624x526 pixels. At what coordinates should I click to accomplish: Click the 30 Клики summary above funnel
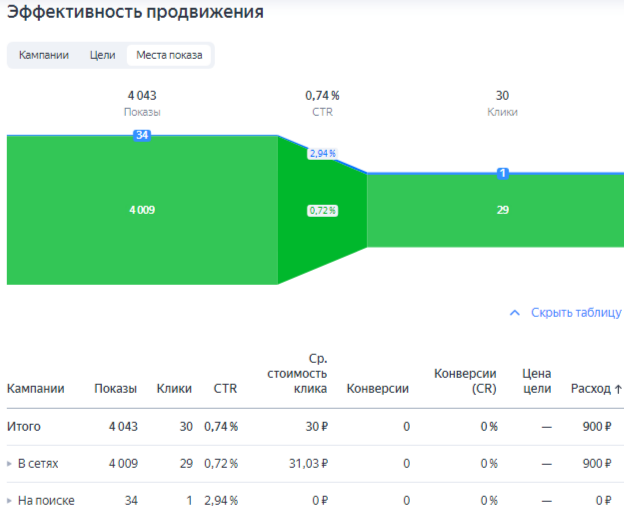(502, 103)
